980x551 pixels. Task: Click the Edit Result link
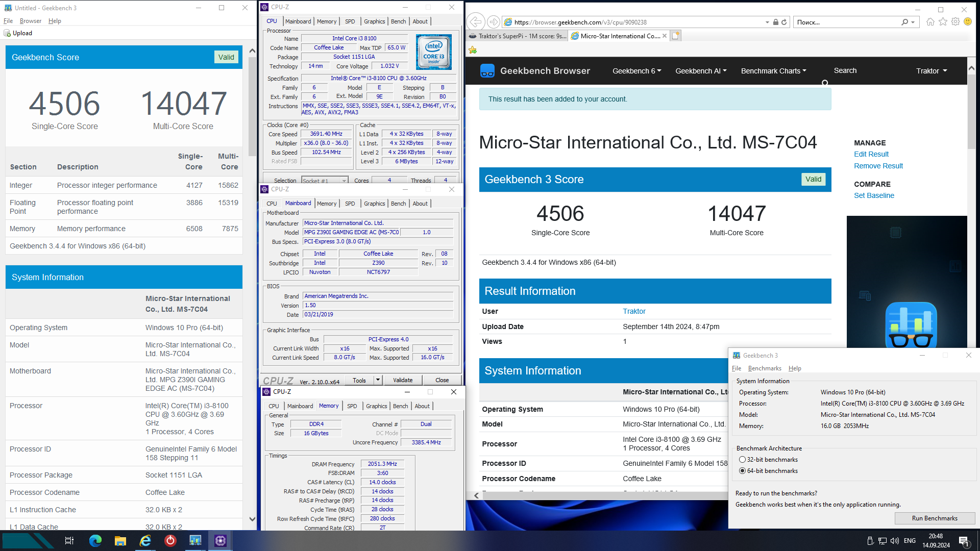coord(871,154)
